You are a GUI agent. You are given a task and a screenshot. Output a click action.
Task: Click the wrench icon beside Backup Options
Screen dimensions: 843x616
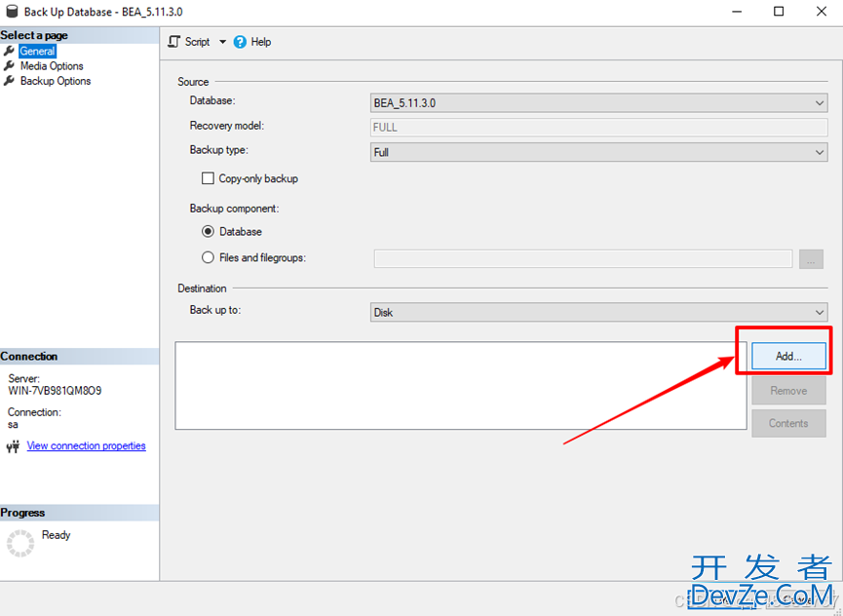click(x=9, y=81)
